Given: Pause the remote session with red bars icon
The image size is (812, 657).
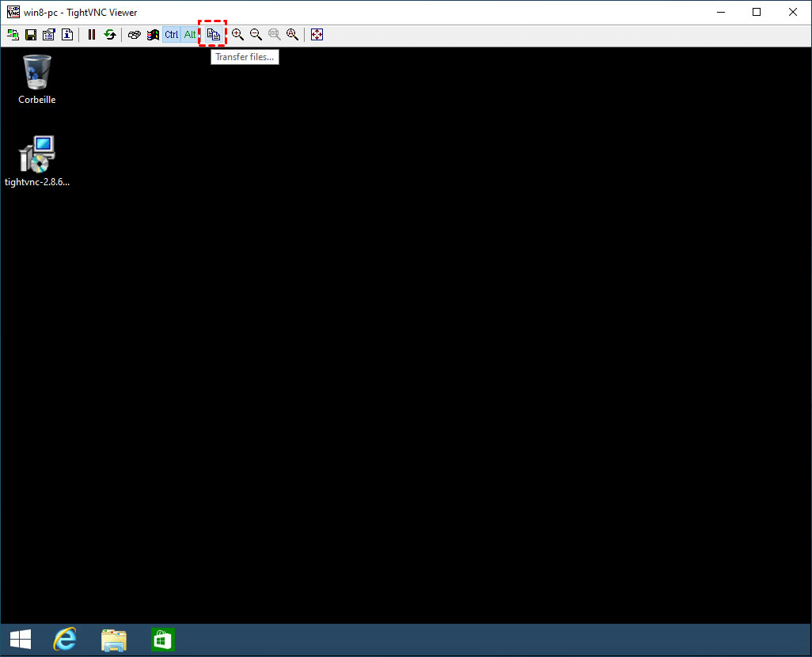Looking at the screenshot, I should [x=92, y=35].
